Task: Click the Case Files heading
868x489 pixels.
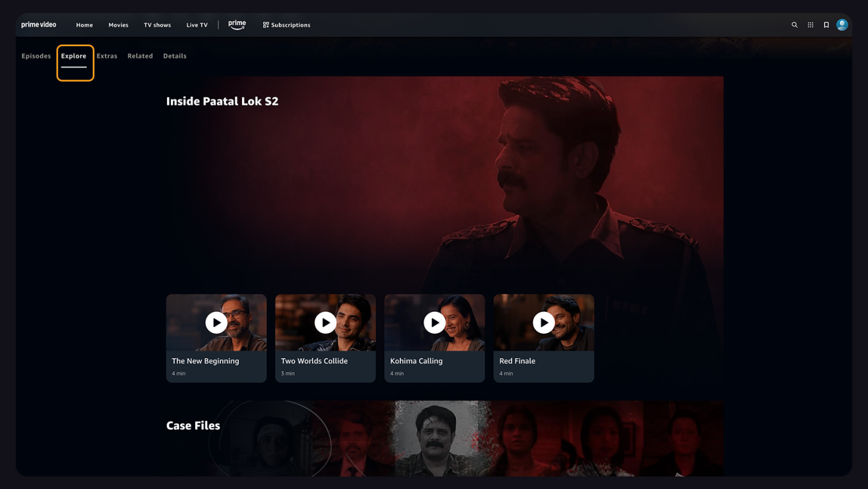Action: coord(193,425)
